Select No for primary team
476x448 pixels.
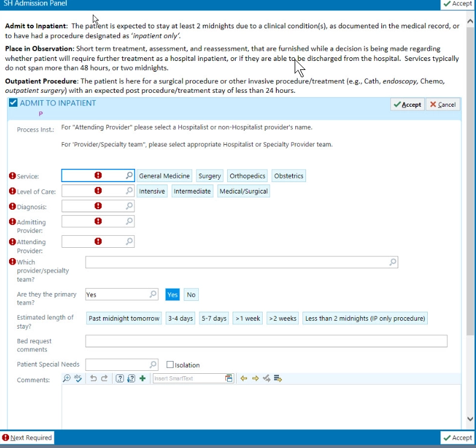(191, 295)
